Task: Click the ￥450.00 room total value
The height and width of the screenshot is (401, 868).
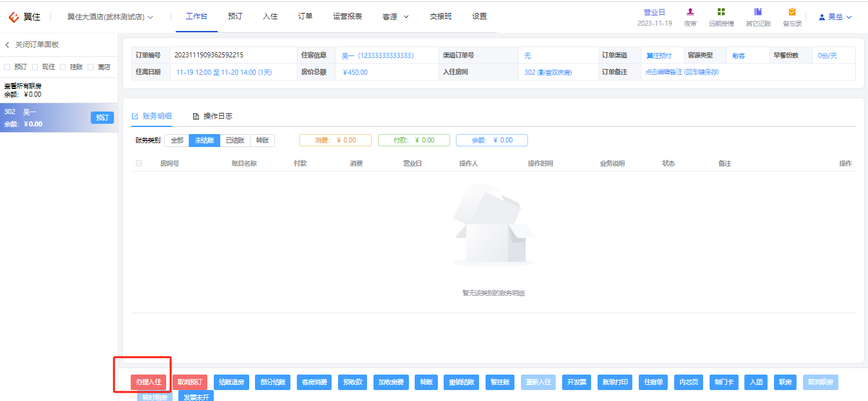Action: pyautogui.click(x=355, y=72)
